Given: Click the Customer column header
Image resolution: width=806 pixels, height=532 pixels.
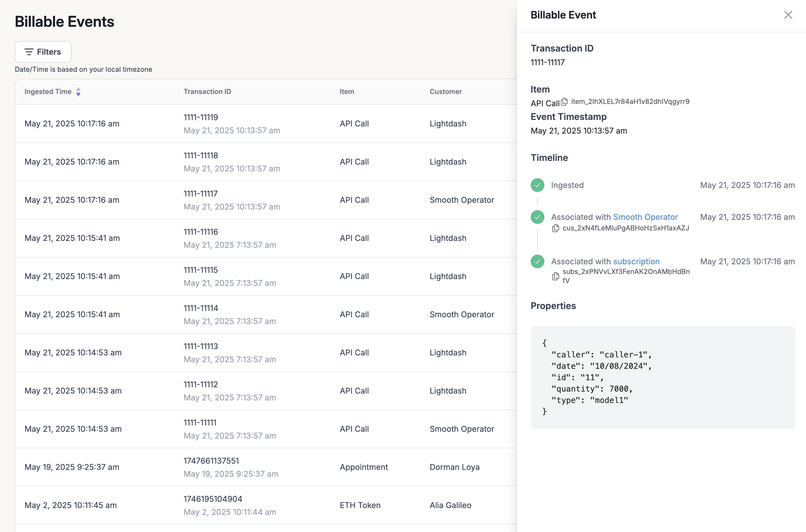Looking at the screenshot, I should coord(445,92).
